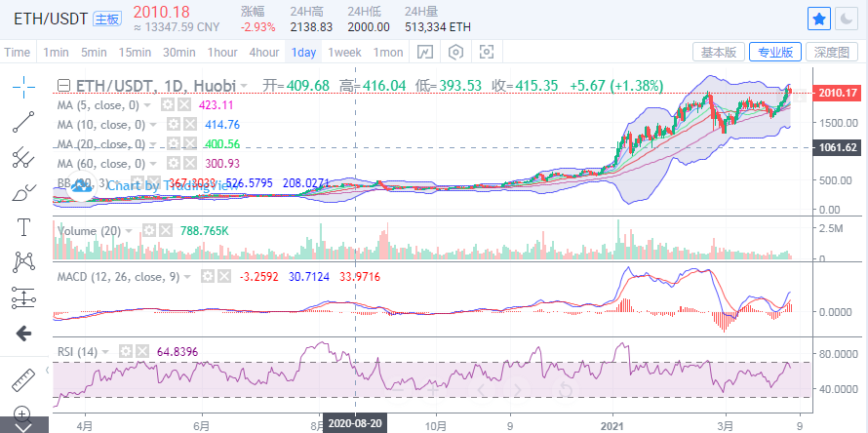The image size is (868, 433).
Task: Expand the MA (10, close, 0) dropdown arrow
Action: coord(153,125)
